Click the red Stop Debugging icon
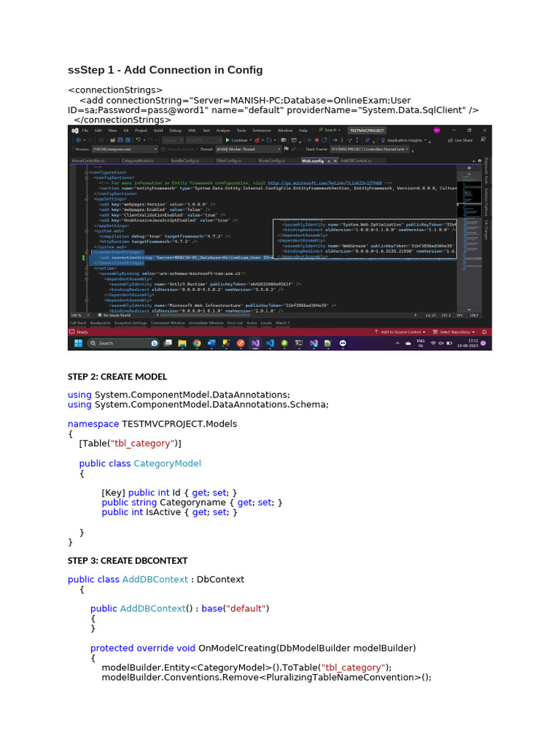 (x=316, y=140)
